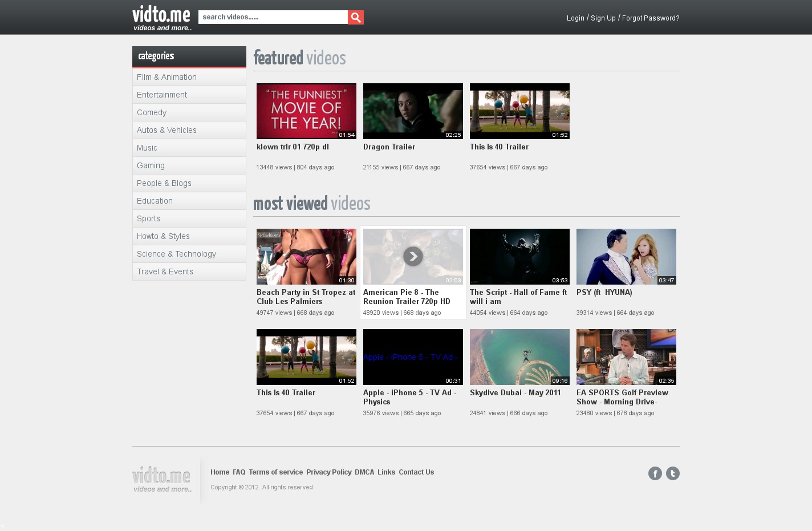
Task: Open the Comedy category
Action: 152,112
